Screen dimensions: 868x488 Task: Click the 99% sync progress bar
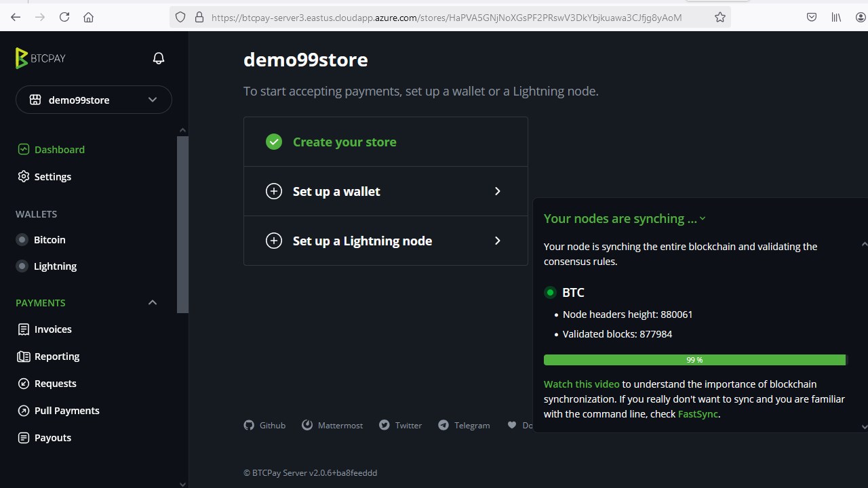(694, 360)
